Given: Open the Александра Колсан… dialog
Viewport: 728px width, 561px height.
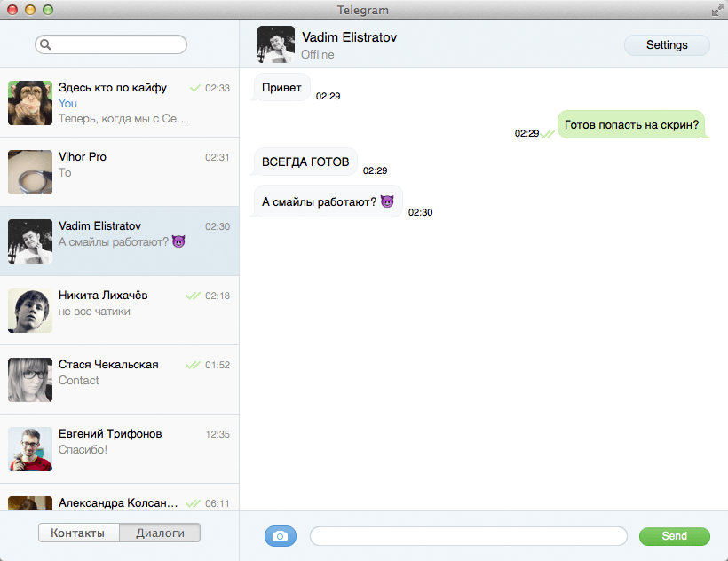Looking at the screenshot, I should (x=119, y=497).
